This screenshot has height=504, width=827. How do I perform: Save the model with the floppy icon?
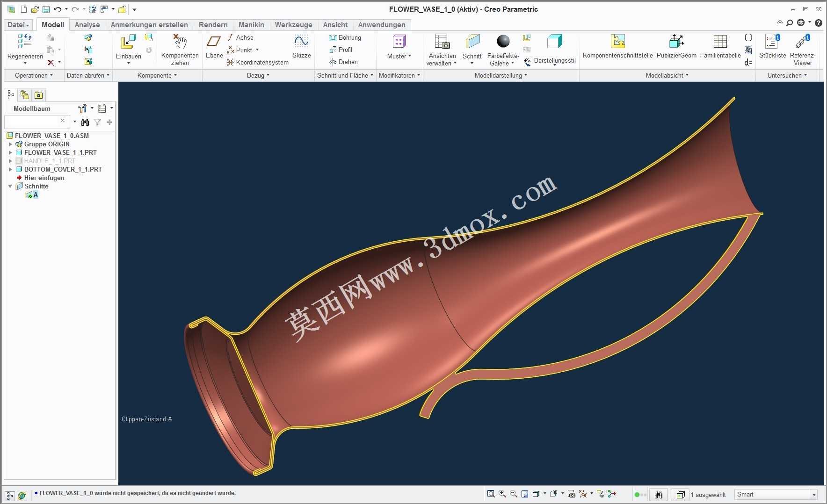[x=46, y=9]
